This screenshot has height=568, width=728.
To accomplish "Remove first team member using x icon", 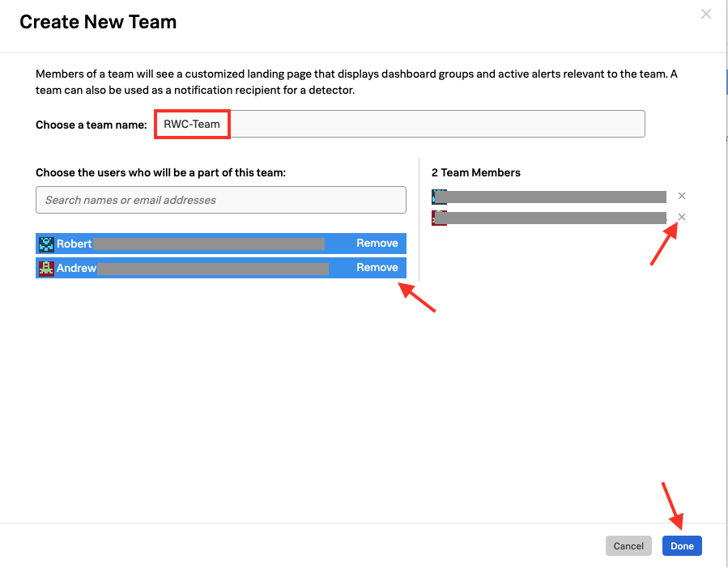I will [x=682, y=196].
